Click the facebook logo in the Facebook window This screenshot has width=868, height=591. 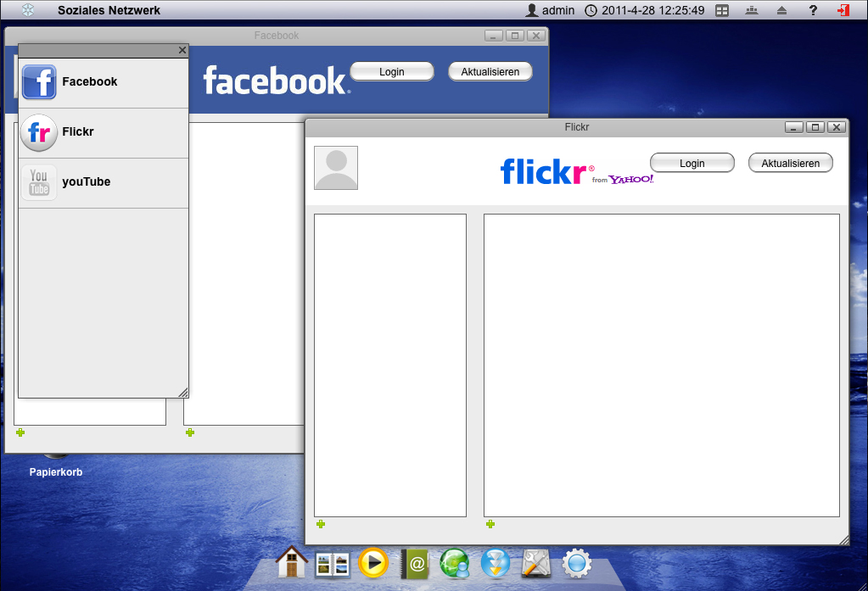277,81
